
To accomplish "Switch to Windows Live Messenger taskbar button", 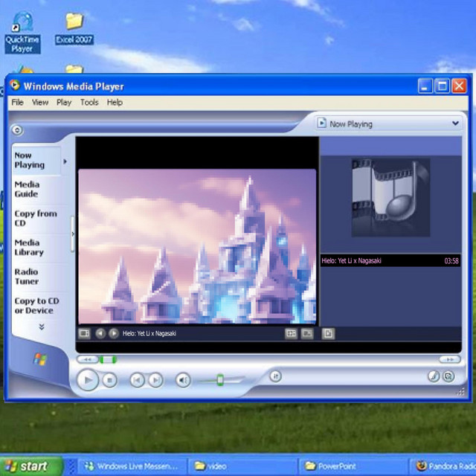I will point(132,466).
